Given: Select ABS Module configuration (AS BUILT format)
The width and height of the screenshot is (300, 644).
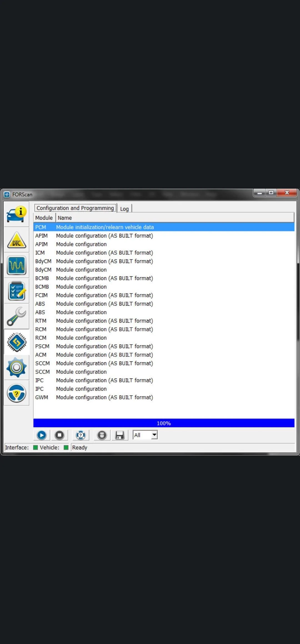Looking at the screenshot, I should (x=164, y=304).
